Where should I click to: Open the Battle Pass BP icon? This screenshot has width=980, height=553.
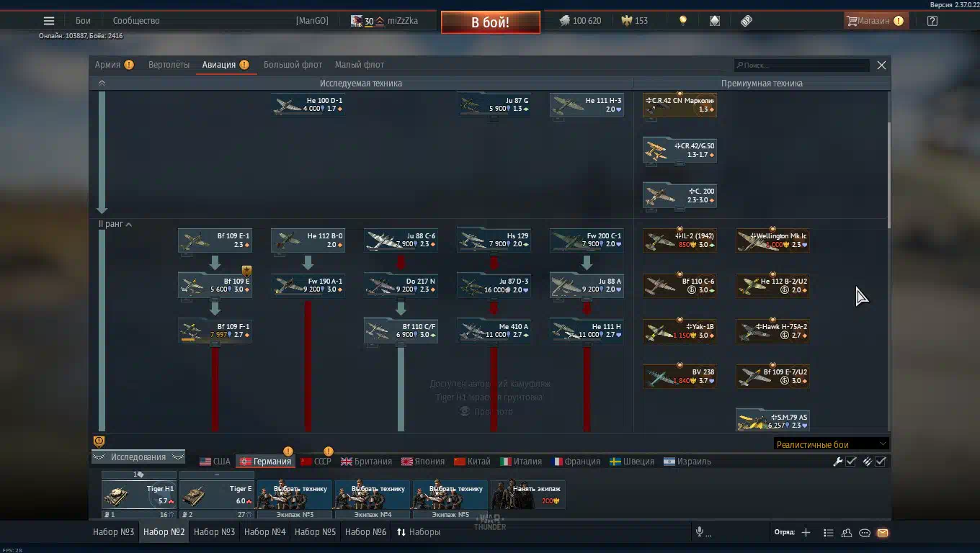tap(747, 21)
